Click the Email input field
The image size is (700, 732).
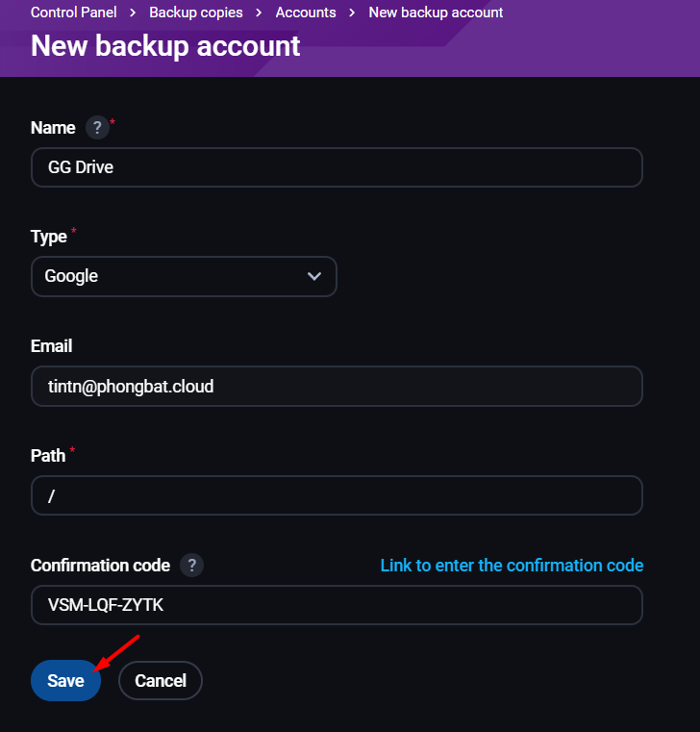(x=337, y=386)
